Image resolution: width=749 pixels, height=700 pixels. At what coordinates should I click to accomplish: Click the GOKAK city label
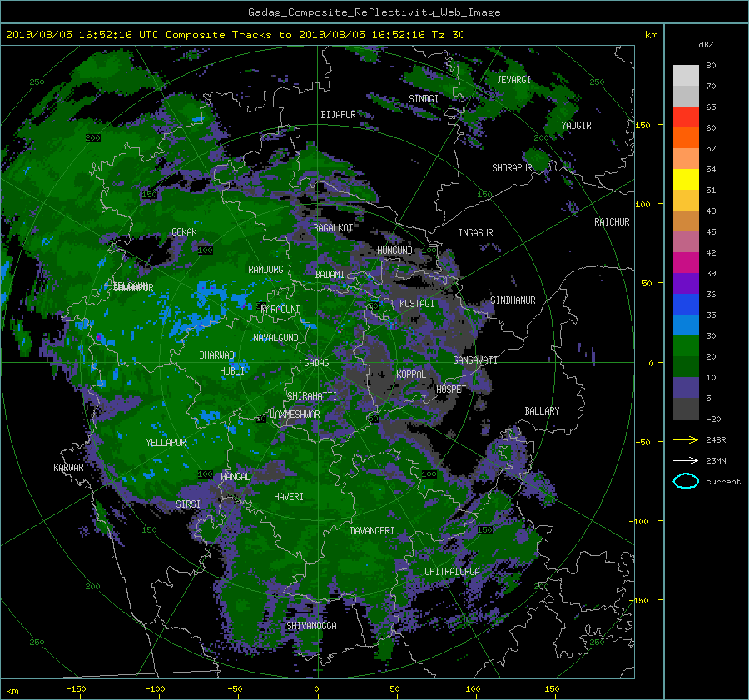(x=184, y=232)
